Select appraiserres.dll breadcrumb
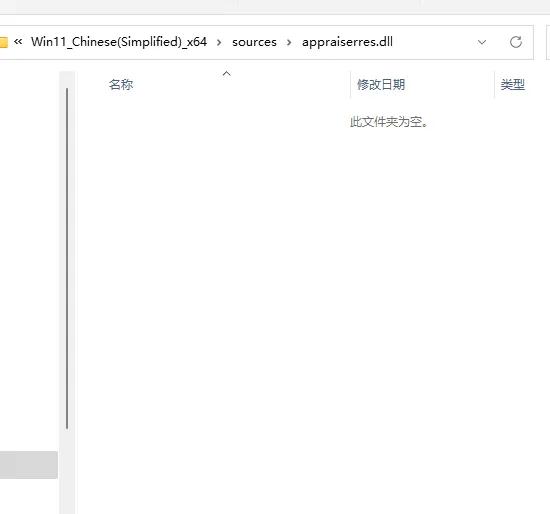 coord(347,42)
